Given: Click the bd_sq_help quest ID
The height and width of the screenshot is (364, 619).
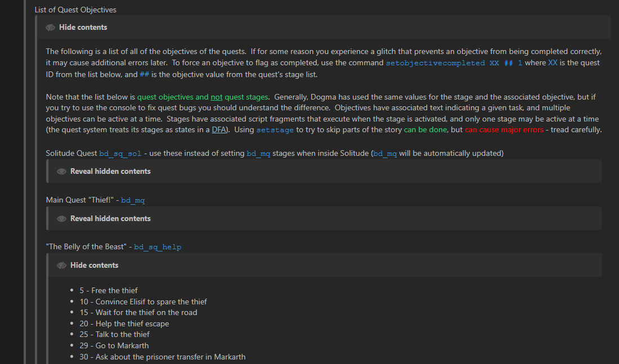Looking at the screenshot, I should 158,247.
